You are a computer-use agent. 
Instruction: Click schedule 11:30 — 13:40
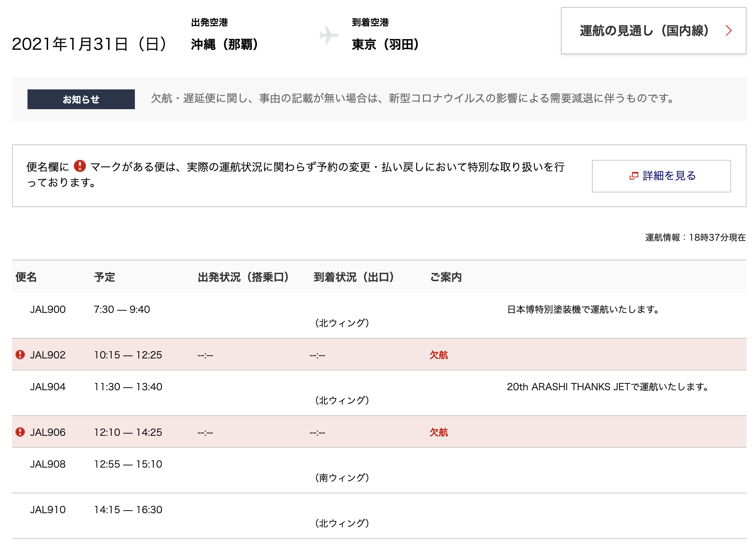coord(128,387)
